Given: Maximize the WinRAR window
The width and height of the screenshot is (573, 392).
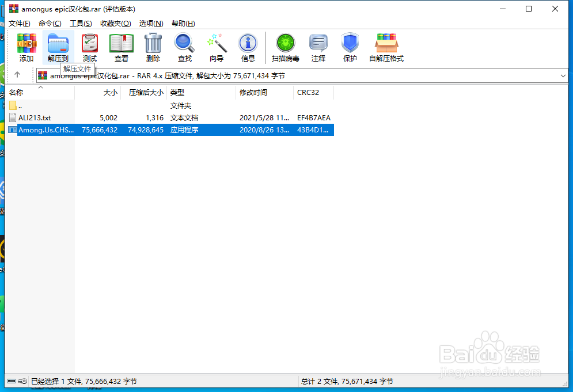Looking at the screenshot, I should 529,9.
